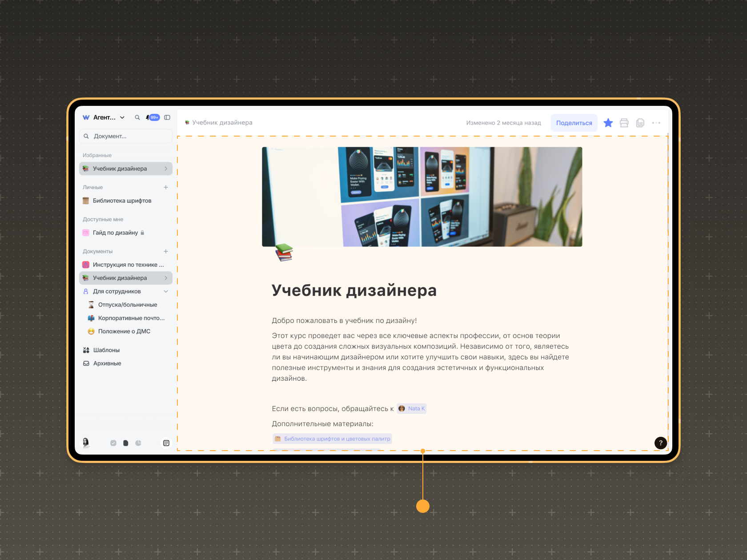747x560 pixels.
Task: Expand Учебник дизайнера under Избранные
Action: coord(166,169)
